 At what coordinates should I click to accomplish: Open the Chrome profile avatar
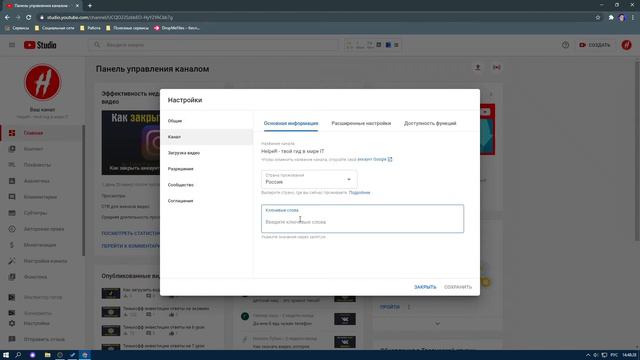pyautogui.click(x=622, y=18)
